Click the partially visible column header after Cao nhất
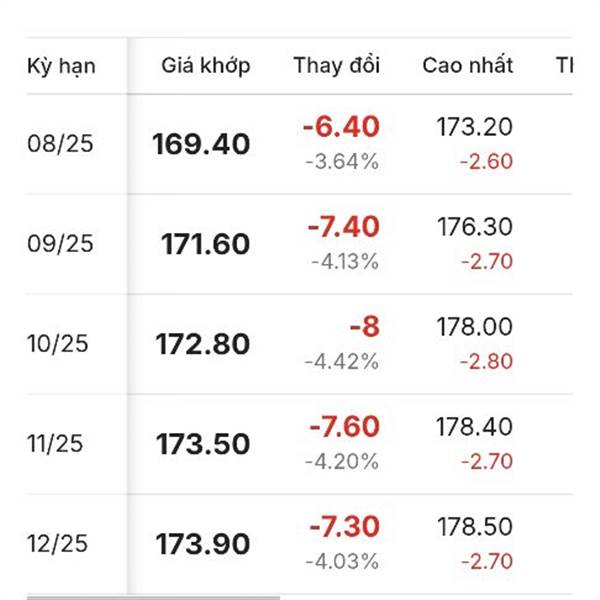Image resolution: width=600 pixels, height=600 pixels. click(564, 65)
